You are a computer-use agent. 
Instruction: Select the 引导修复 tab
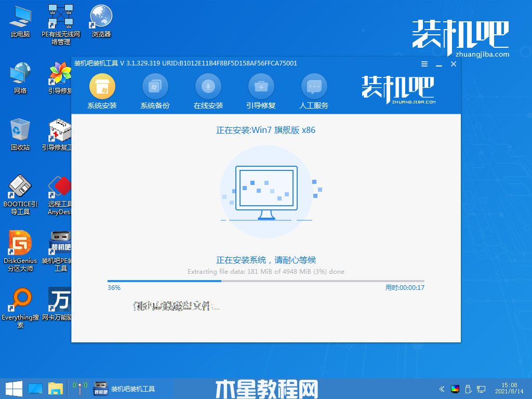tap(261, 92)
